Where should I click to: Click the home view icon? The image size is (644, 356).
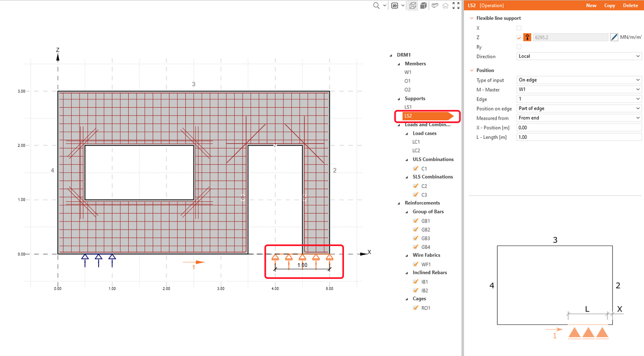(445, 6)
